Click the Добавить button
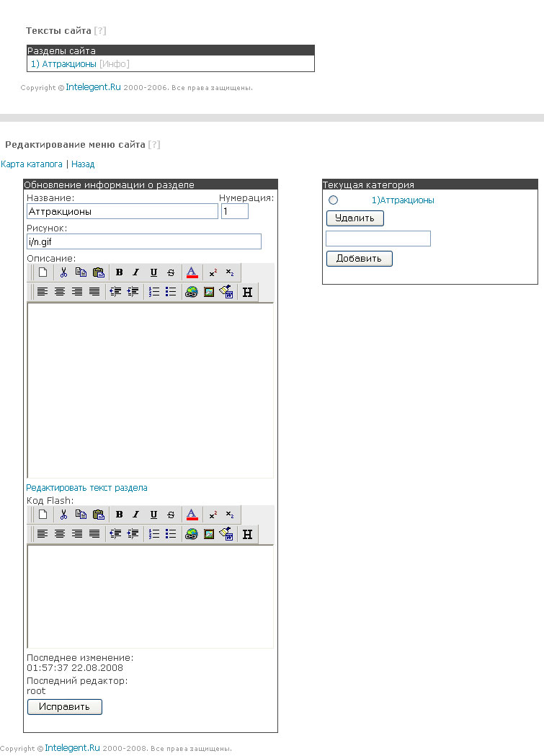 [360, 259]
